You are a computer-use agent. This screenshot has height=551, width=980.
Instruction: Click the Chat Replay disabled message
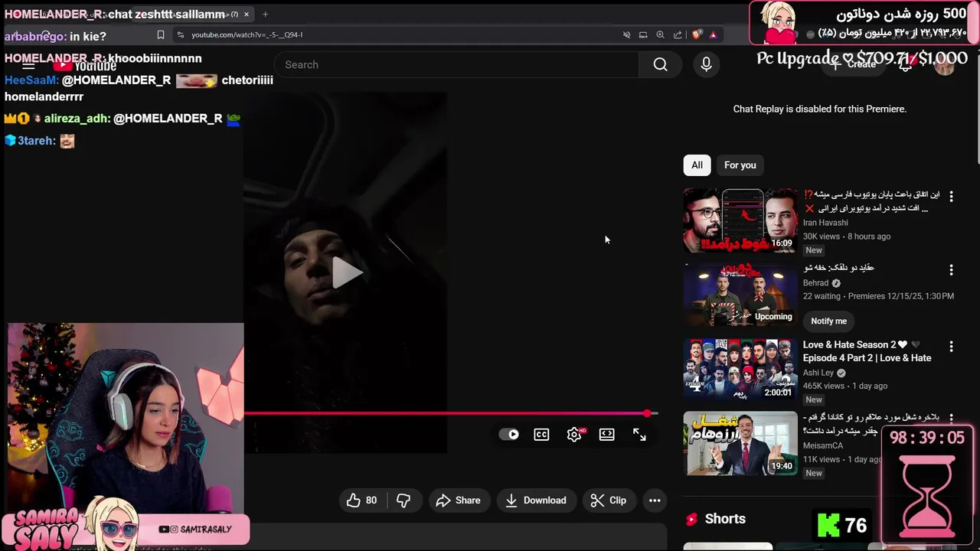(819, 109)
